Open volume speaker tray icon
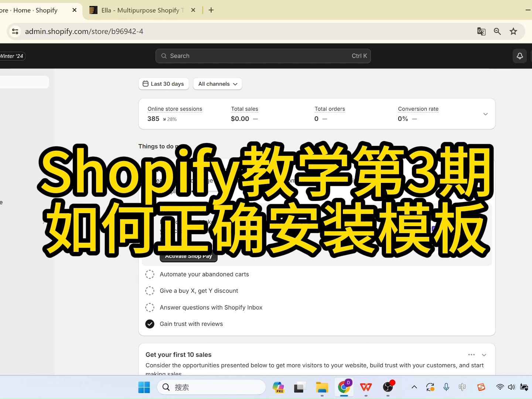 click(x=511, y=387)
